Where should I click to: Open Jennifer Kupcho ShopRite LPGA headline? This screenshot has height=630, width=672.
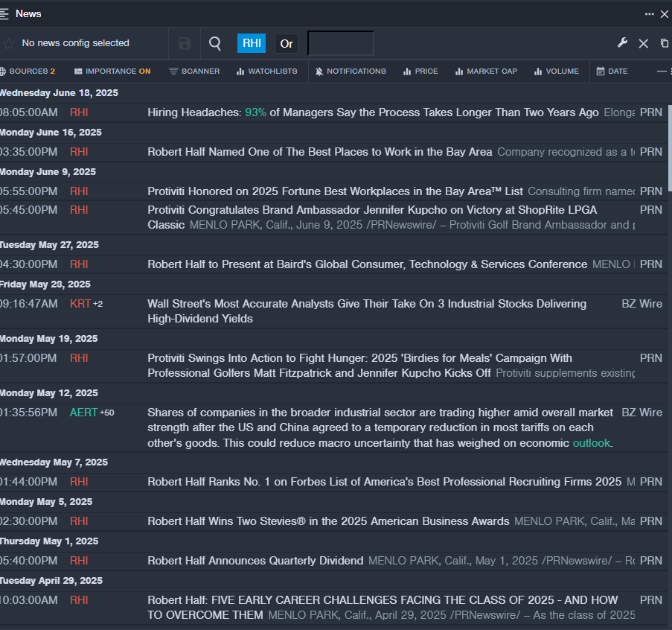pos(372,217)
